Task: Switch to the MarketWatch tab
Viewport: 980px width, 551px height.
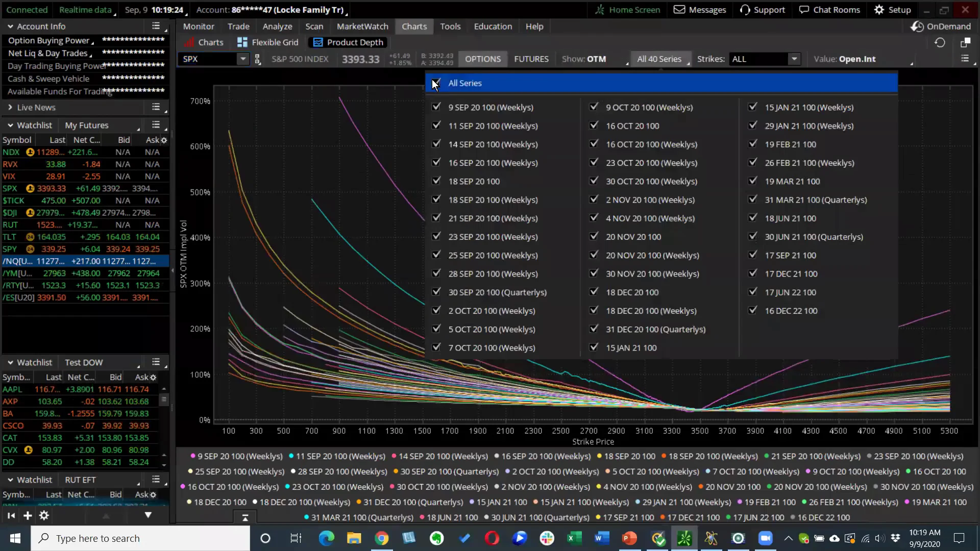Action: 362,27
